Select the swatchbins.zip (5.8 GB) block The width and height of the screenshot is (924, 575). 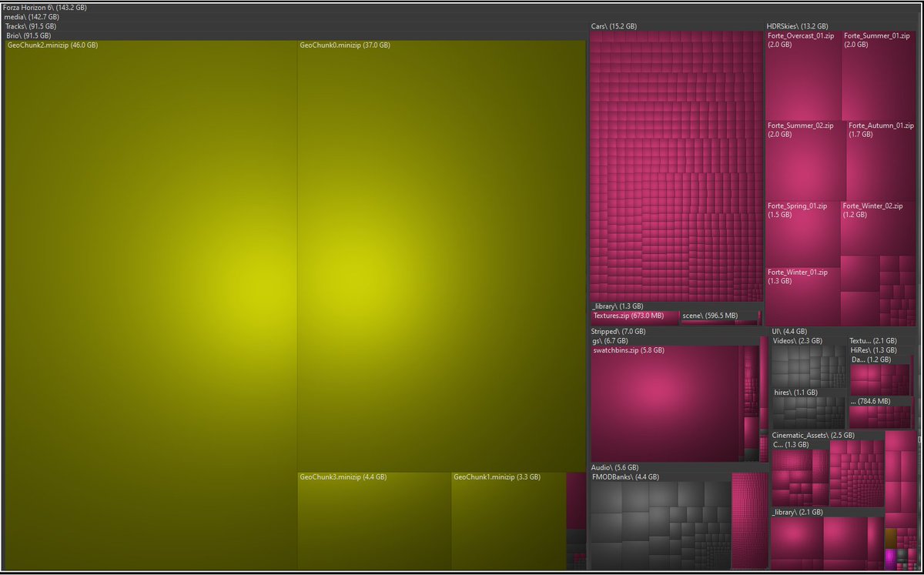[x=665, y=403]
